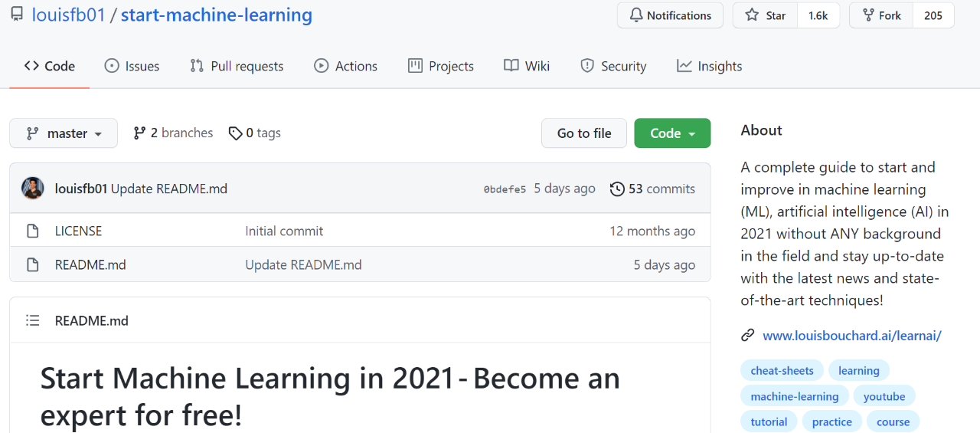Click the Code tab brackets icon
This screenshot has width=980, height=433.
31,66
